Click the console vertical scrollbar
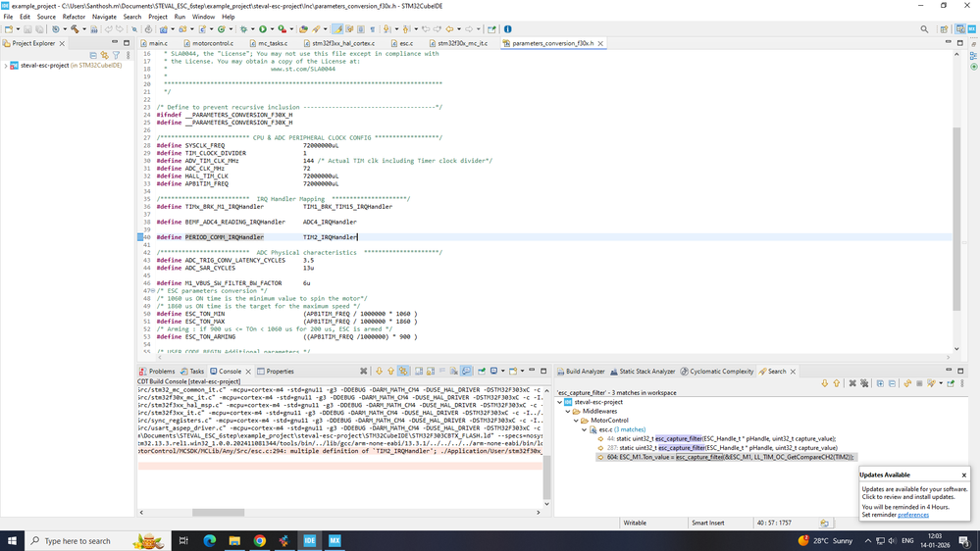This screenshot has height=551, width=980. point(546,477)
